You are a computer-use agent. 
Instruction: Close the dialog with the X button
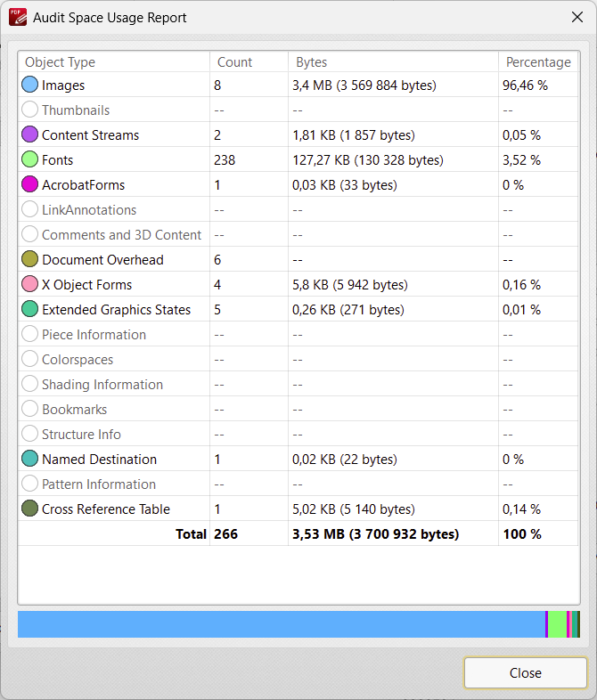tap(576, 17)
